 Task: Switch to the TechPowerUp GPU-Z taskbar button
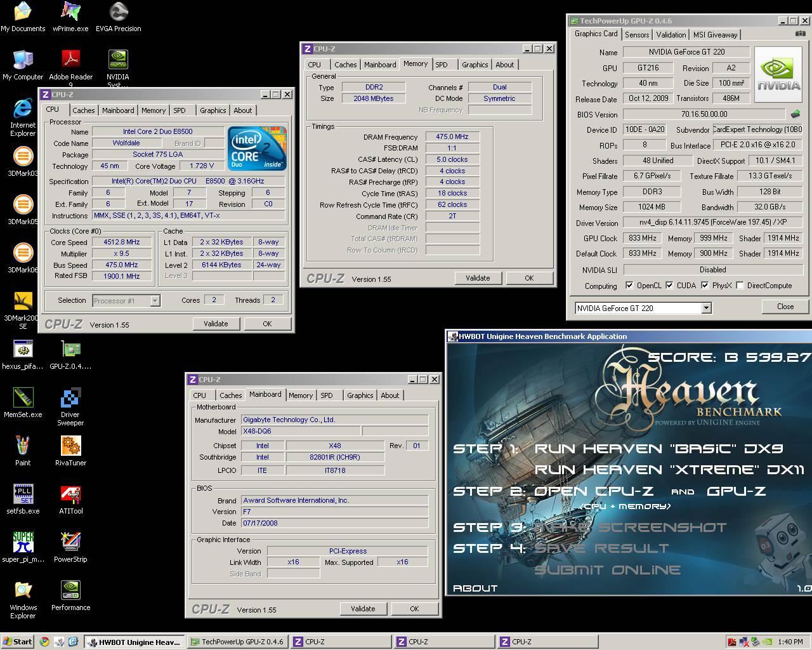238,642
